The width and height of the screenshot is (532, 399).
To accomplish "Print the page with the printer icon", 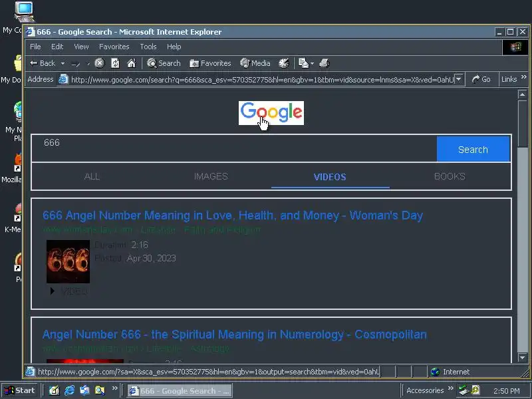I will click(x=325, y=63).
